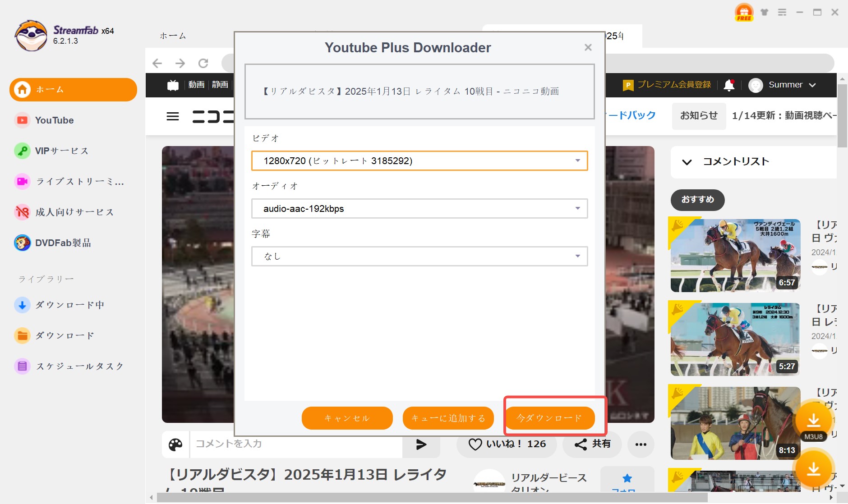Image resolution: width=848 pixels, height=504 pixels.
Task: Click the shirt skin icon in title bar
Action: pos(764,12)
